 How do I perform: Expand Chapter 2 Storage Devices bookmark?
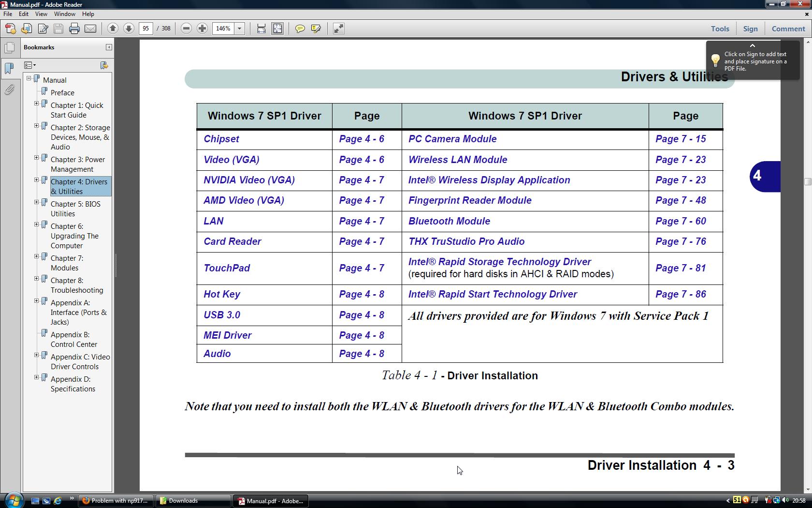click(36, 126)
